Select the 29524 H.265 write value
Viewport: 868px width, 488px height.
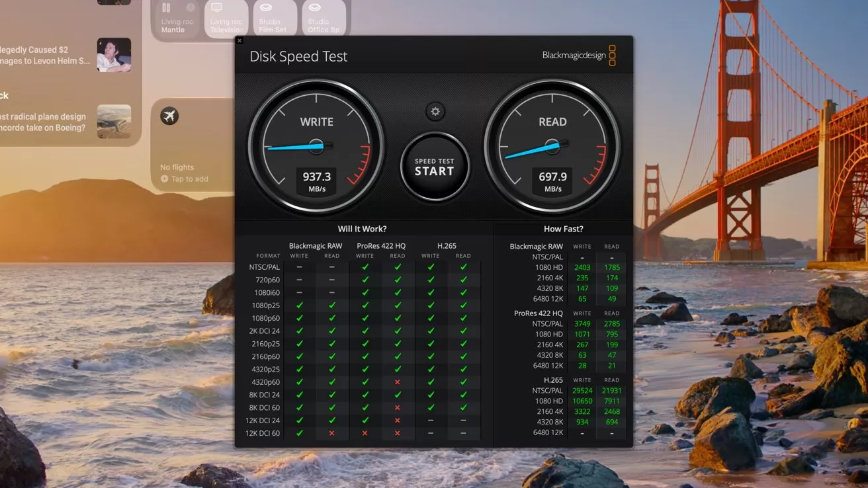tap(582, 391)
